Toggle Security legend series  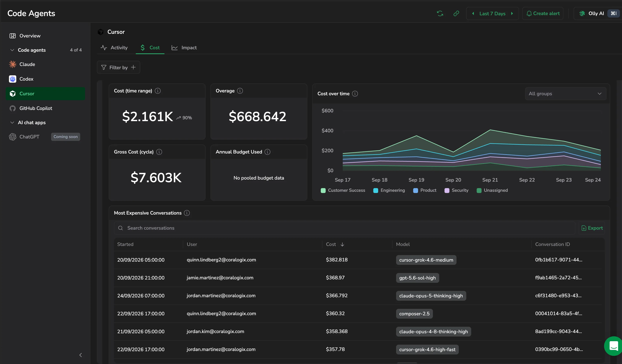456,190
